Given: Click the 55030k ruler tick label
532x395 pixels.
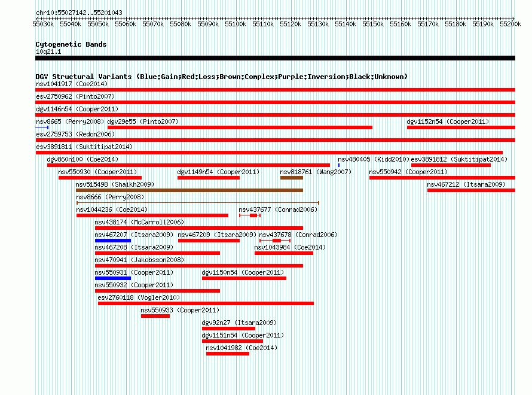Looking at the screenshot, I should (x=43, y=24).
